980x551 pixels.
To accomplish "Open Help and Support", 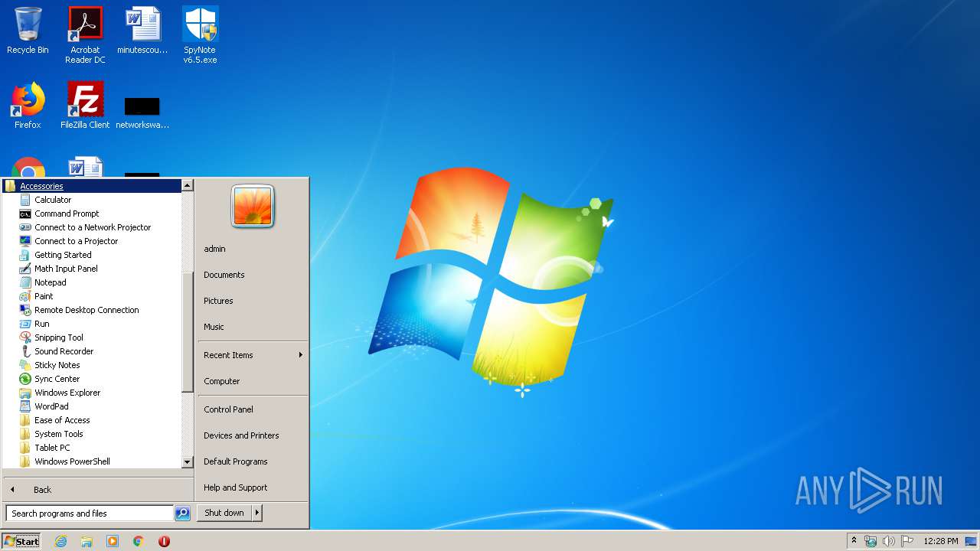I will point(235,487).
